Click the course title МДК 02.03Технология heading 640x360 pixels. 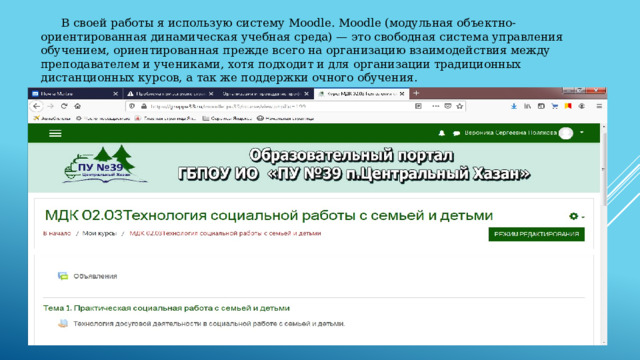[269, 215]
